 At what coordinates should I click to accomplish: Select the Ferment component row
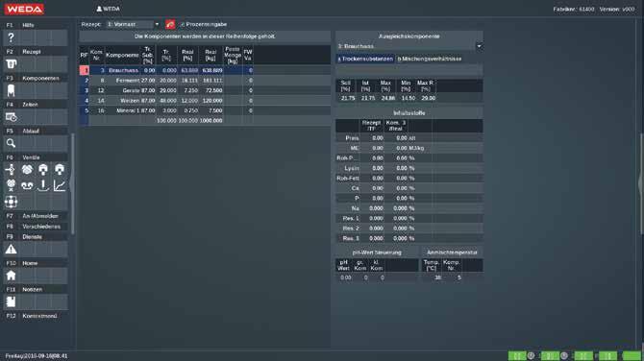[x=205, y=81]
